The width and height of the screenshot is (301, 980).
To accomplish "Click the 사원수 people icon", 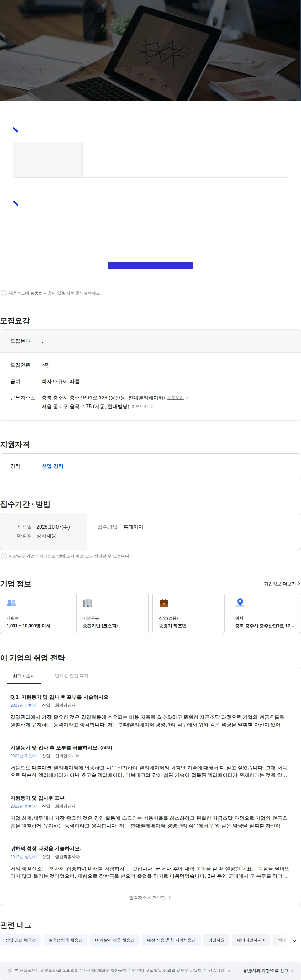I will tap(12, 603).
